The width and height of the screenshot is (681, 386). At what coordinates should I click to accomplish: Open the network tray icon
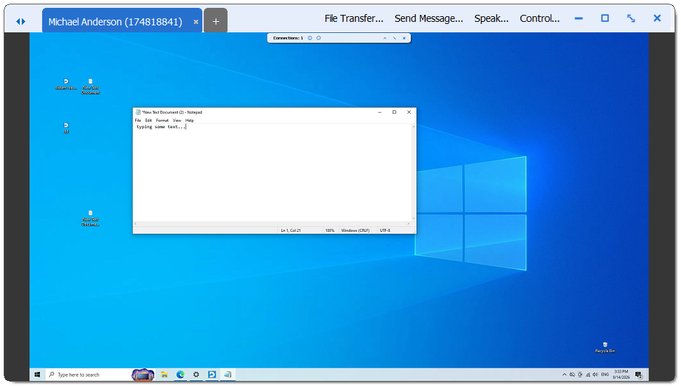[588, 374]
